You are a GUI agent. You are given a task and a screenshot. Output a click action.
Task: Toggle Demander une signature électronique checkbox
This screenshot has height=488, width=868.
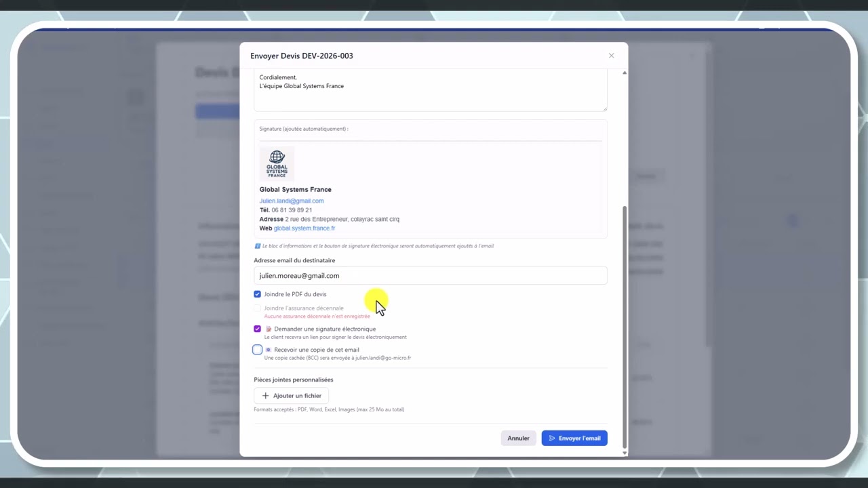click(x=257, y=329)
